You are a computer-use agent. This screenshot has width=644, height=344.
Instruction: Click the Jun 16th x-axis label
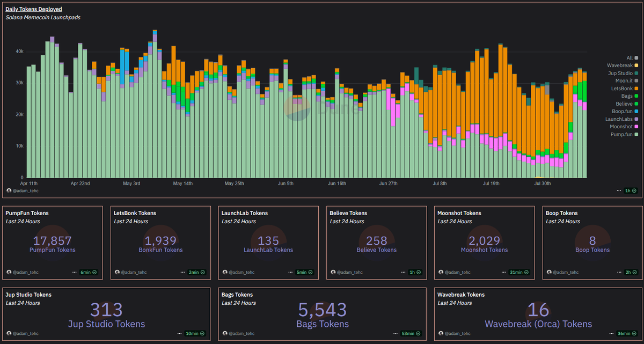(337, 183)
